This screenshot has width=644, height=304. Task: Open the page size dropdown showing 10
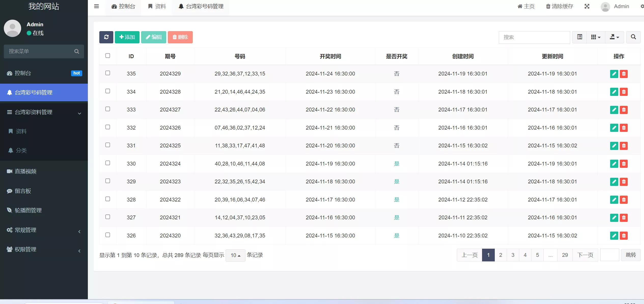[235, 255]
